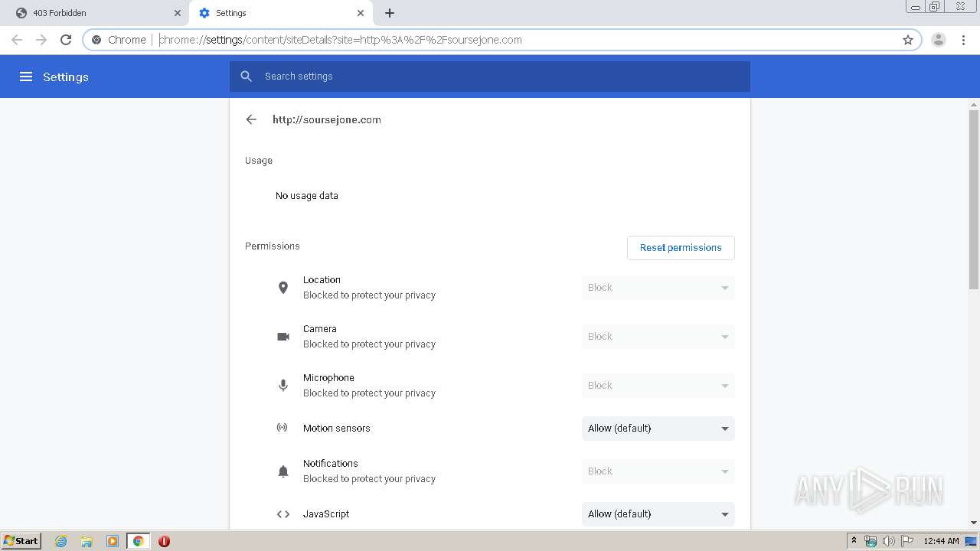Click the JavaScript code icon
Screen dimensions: 980x551
coord(283,514)
